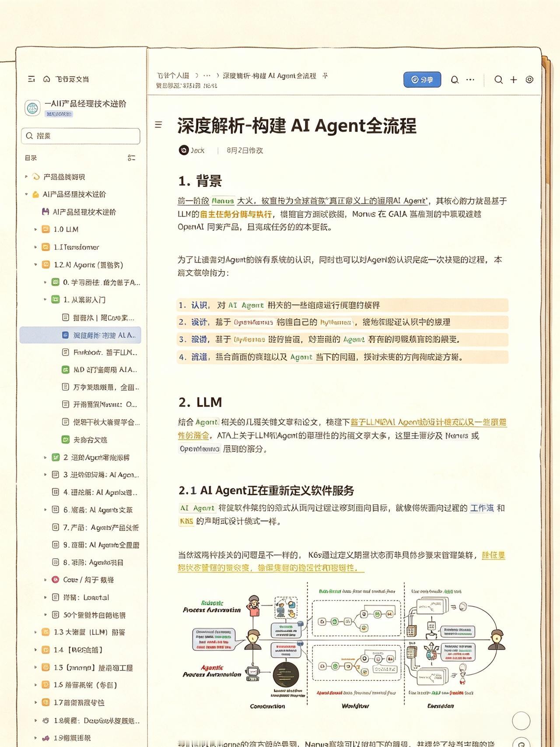The width and height of the screenshot is (560, 747).
Task: Expand the '50个' row arrow
Action: point(45,615)
